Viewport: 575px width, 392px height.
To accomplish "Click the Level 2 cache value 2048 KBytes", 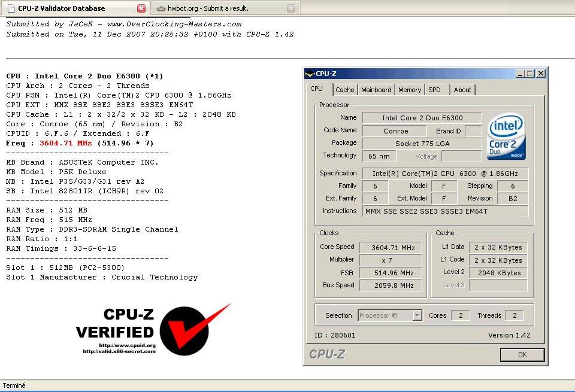I will click(x=498, y=273).
